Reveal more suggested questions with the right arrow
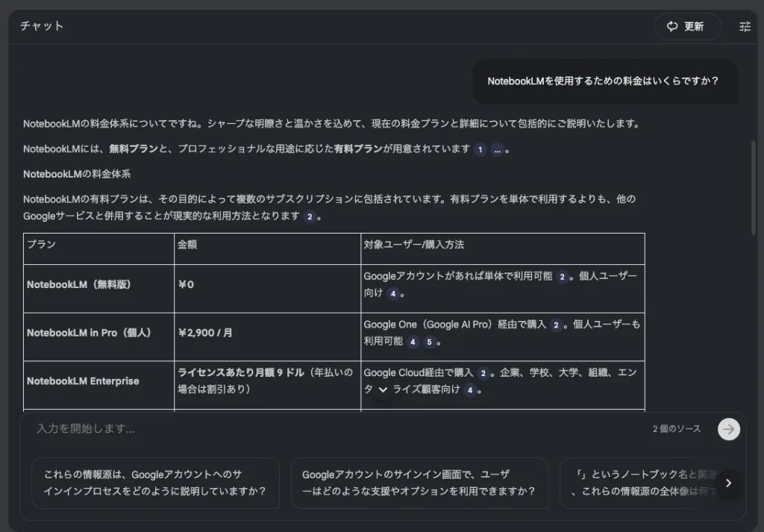Screen dimensions: 764x532 point(729,484)
